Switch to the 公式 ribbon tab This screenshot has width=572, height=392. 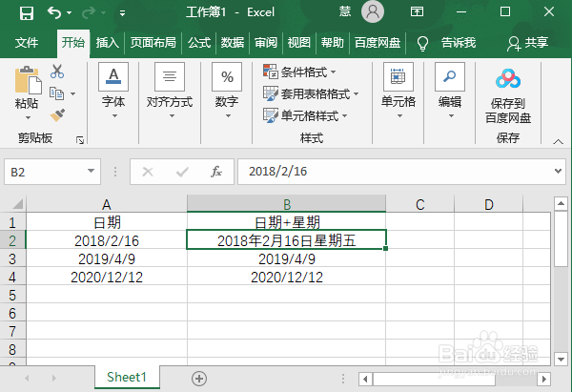[199, 43]
